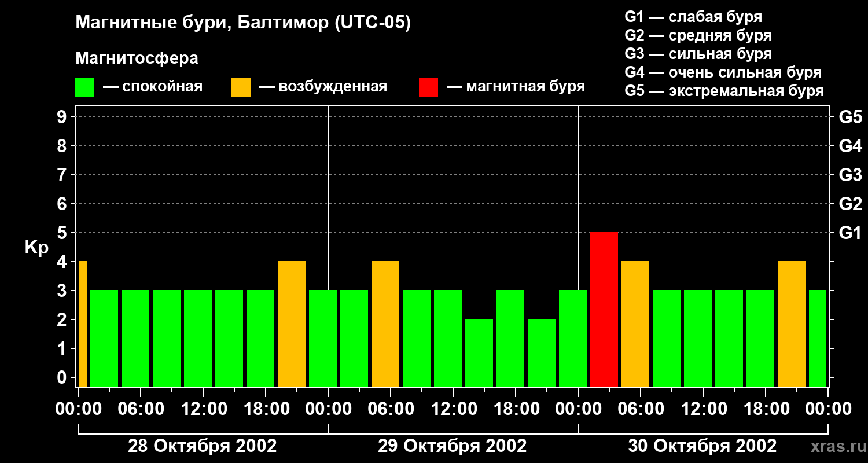Click the G3 label on the right axis

850,175
